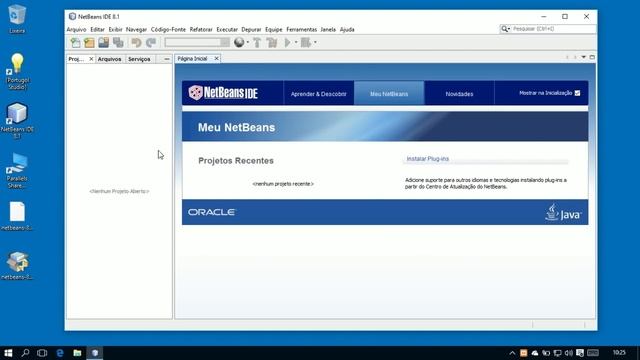Show hidden tray icons chevron

512,353
